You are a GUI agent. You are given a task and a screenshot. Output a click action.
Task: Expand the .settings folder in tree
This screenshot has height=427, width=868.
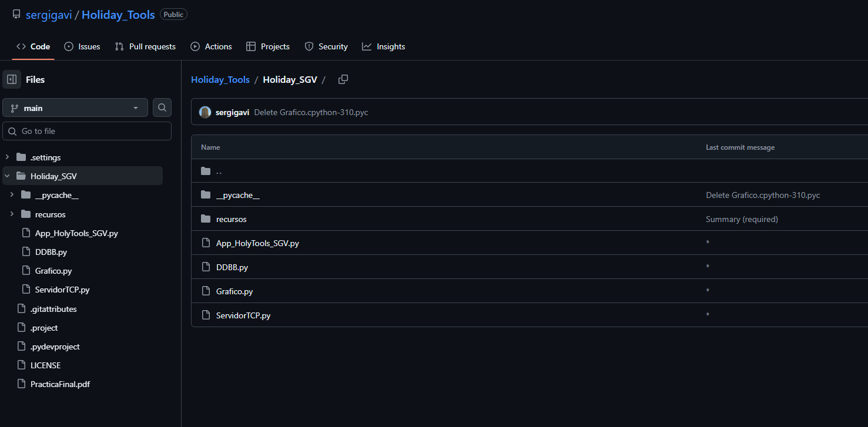7,157
